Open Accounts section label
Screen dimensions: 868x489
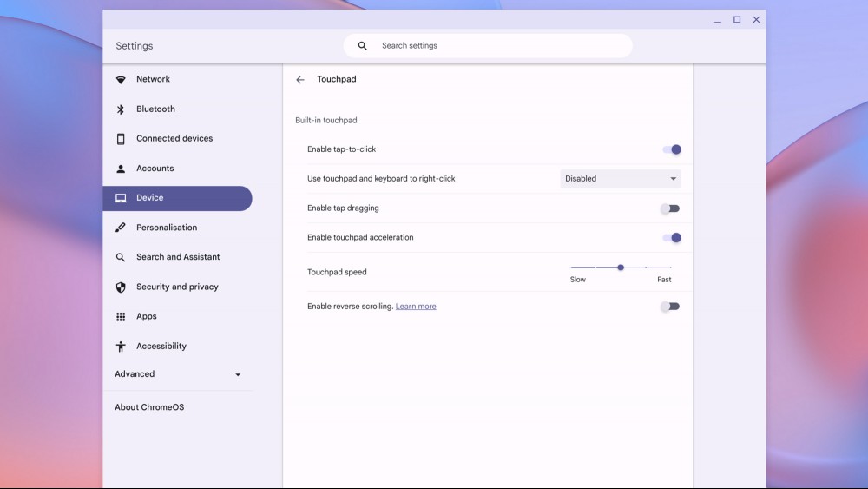click(155, 169)
